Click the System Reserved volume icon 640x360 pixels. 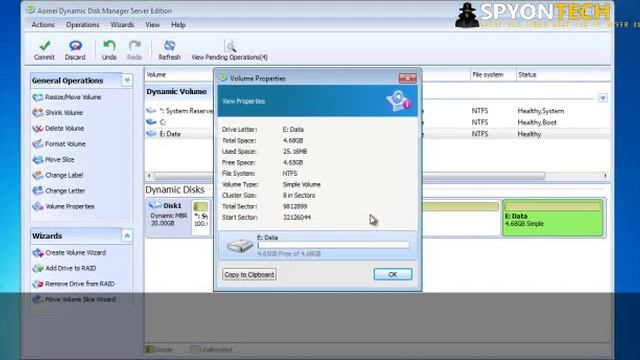(x=151, y=111)
